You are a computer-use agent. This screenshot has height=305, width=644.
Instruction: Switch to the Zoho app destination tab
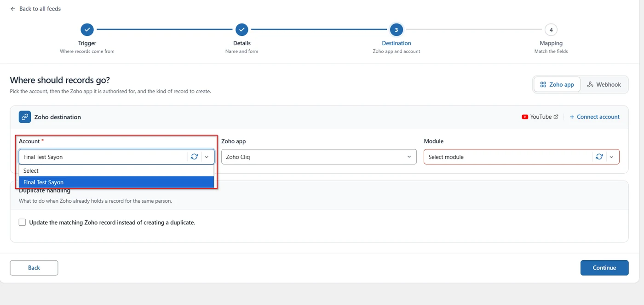coord(557,85)
